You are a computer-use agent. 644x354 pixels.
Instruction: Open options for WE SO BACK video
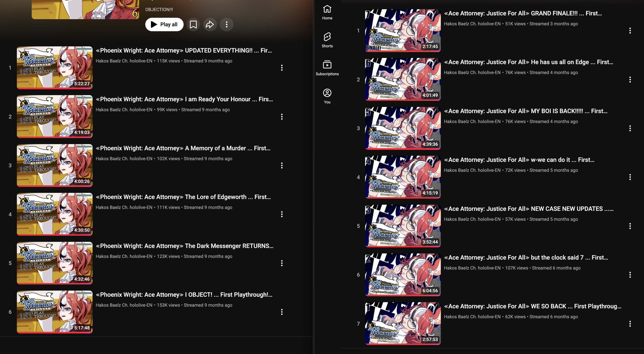[630, 324]
